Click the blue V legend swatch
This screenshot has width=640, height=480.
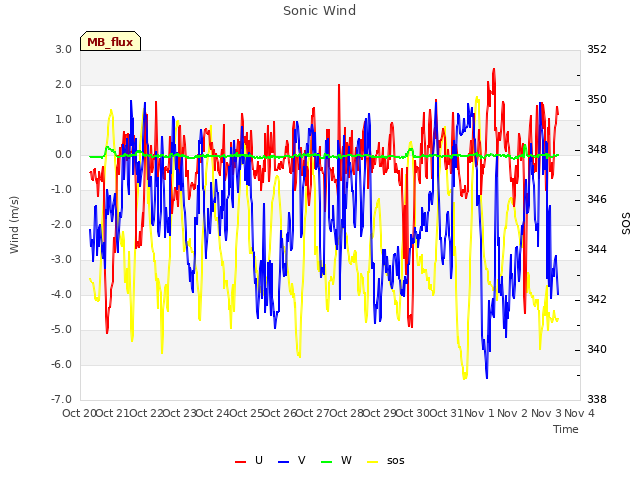pos(283,462)
